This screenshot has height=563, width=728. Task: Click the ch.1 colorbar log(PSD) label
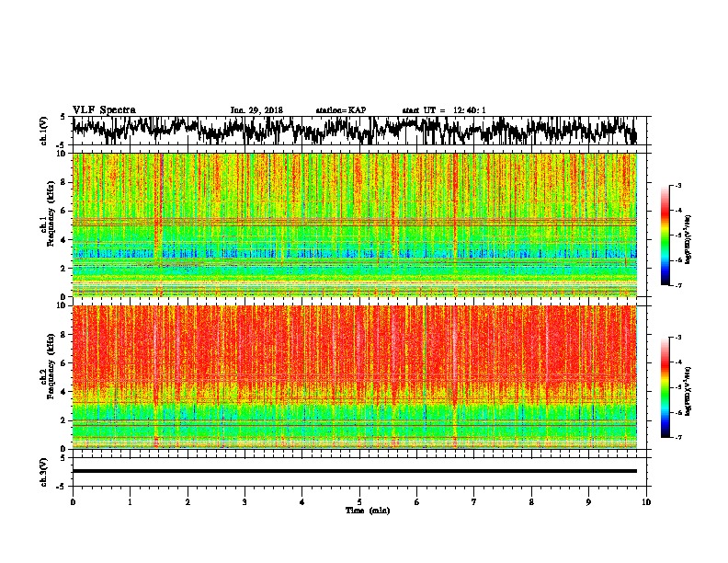coord(688,239)
